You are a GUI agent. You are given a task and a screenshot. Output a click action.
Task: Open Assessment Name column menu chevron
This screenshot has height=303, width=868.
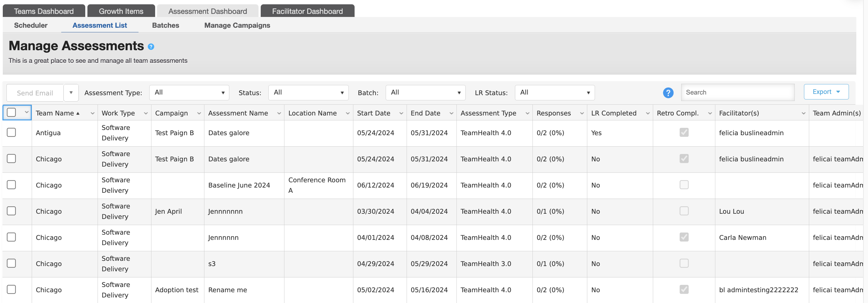(279, 114)
